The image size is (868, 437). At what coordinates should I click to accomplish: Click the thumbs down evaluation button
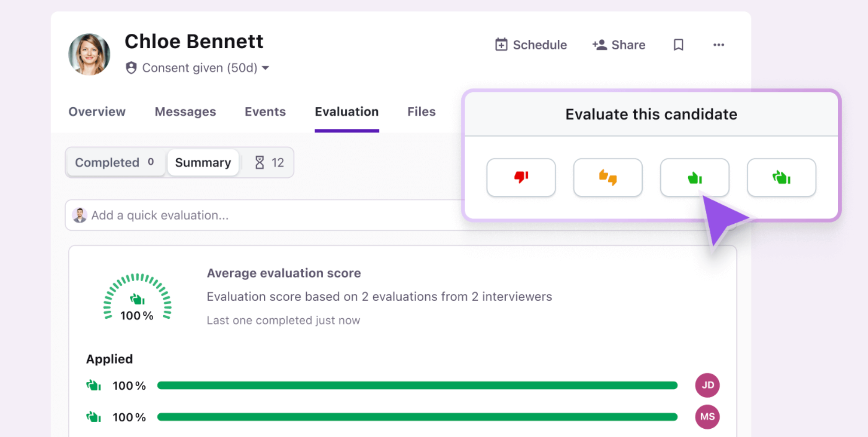tap(521, 177)
